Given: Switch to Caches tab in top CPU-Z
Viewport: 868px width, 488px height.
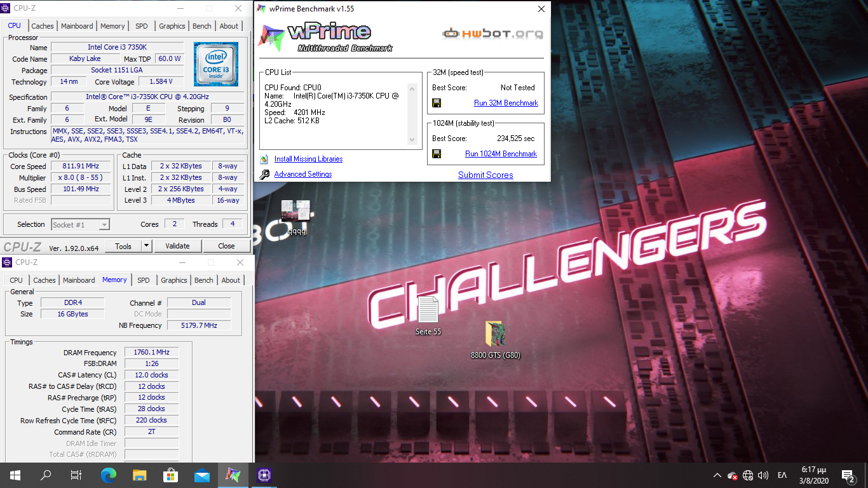Looking at the screenshot, I should click(x=43, y=26).
